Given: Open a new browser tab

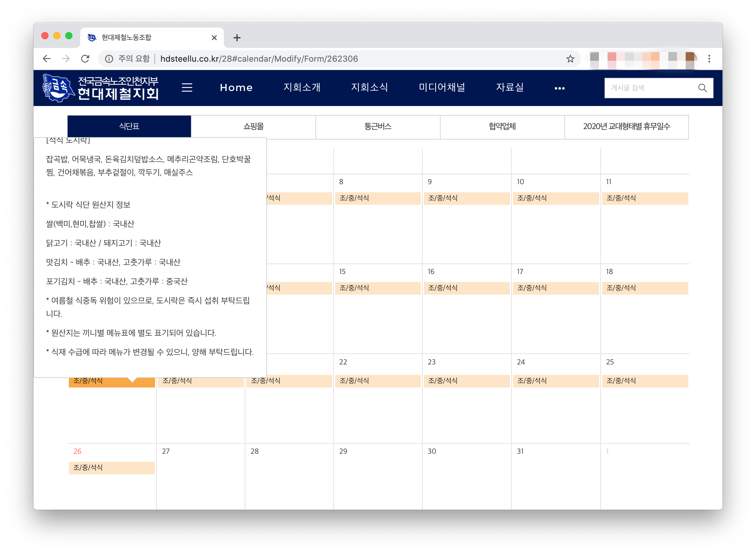Looking at the screenshot, I should [237, 37].
